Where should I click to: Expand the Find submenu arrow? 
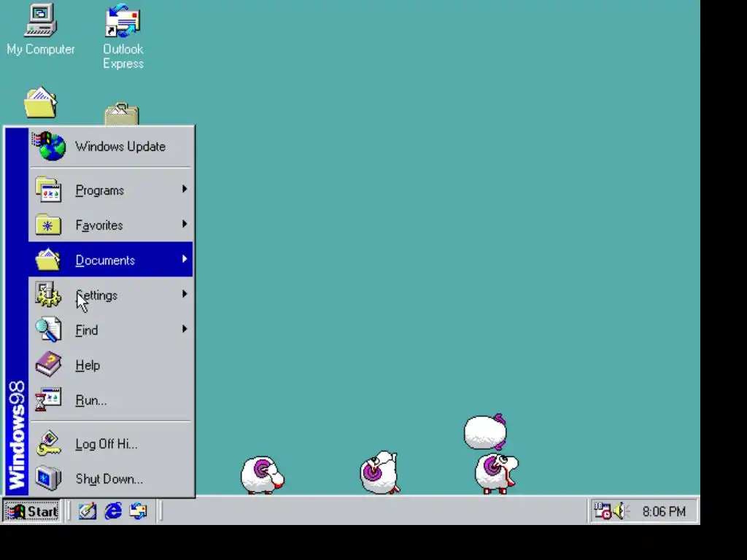(x=185, y=329)
